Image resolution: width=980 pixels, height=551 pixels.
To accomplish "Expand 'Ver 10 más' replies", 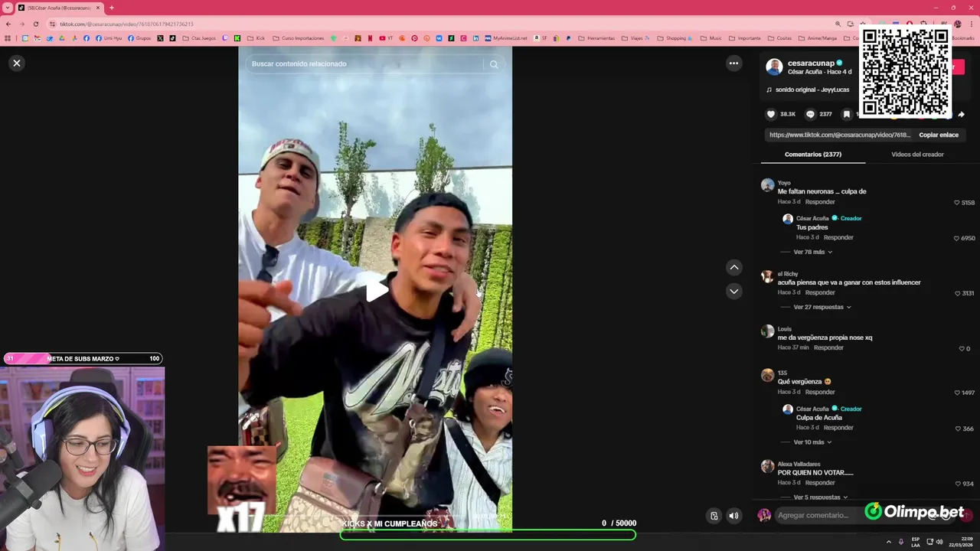I will [x=812, y=442].
